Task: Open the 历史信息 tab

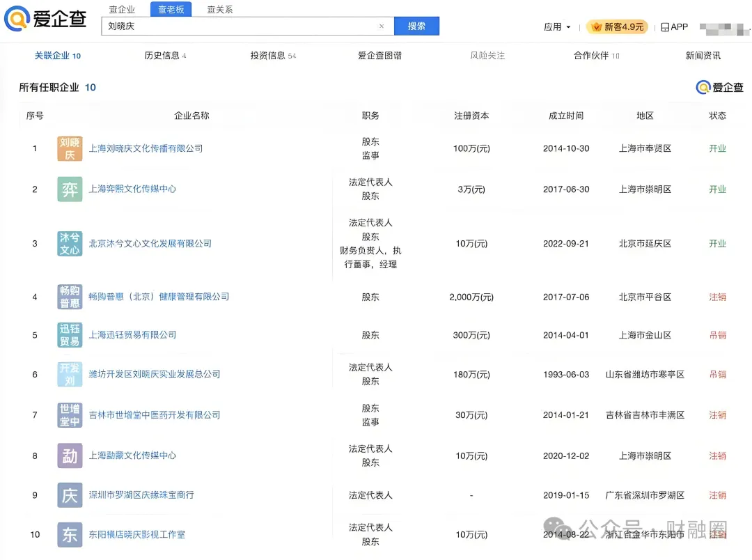Action: pos(166,56)
